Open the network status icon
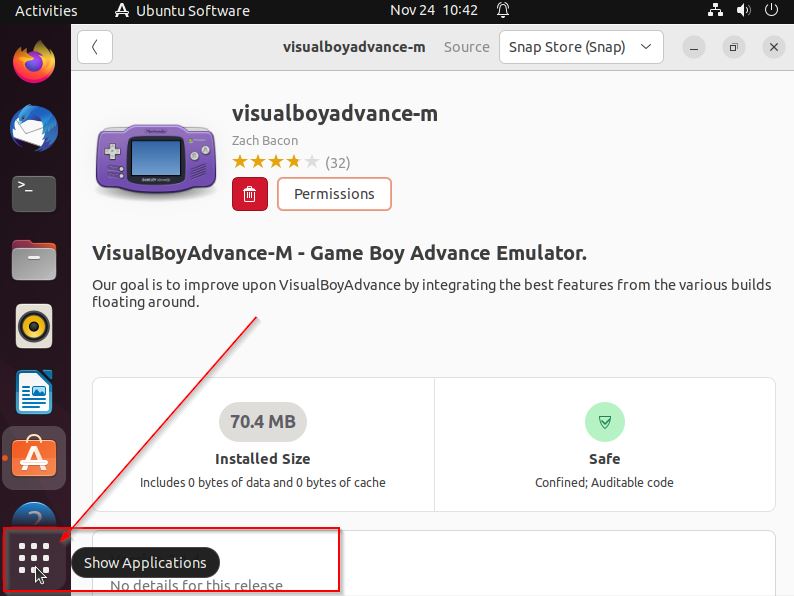Image resolution: width=794 pixels, height=596 pixels. (x=715, y=10)
